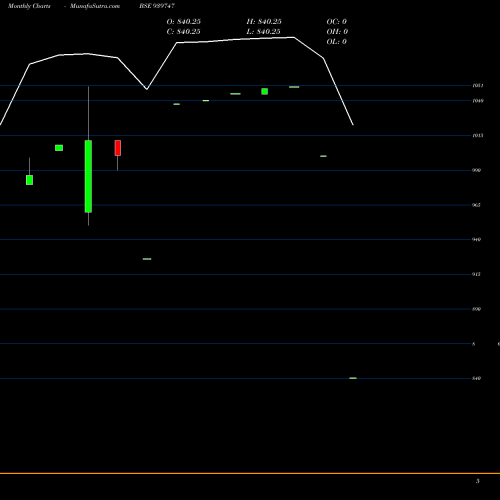Click the OL: 0 reading
Screen dimensions: 500x500
click(337, 42)
